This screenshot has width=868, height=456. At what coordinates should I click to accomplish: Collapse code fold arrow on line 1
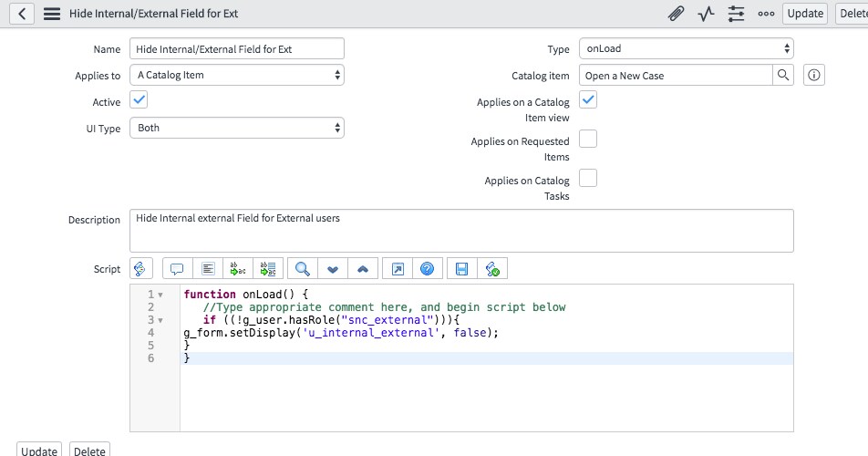click(160, 295)
